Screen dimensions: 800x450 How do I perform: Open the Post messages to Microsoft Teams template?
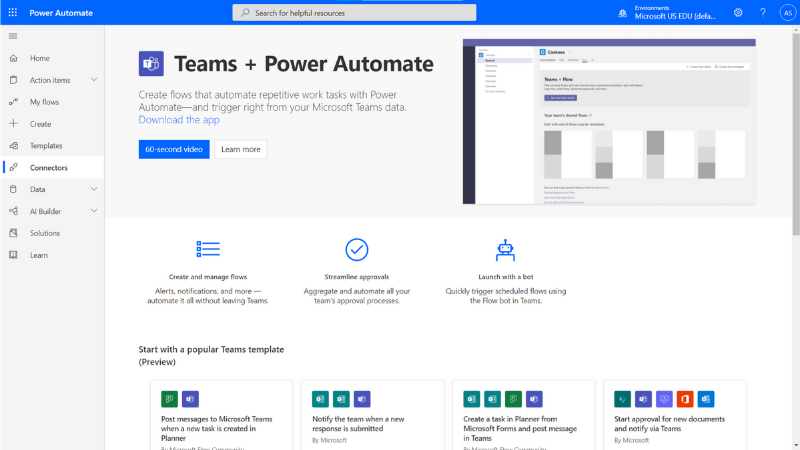[217, 428]
